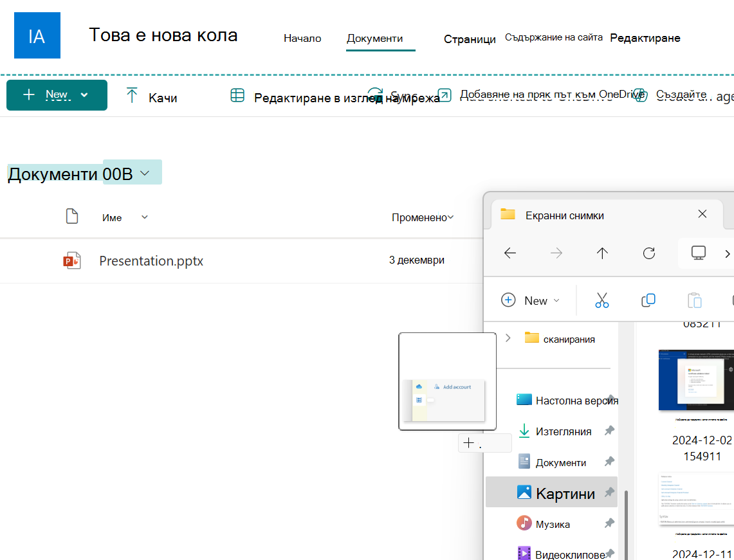Click Редактиране в изглед на мрежа
Screen dimensions: 734x560
coord(347,98)
